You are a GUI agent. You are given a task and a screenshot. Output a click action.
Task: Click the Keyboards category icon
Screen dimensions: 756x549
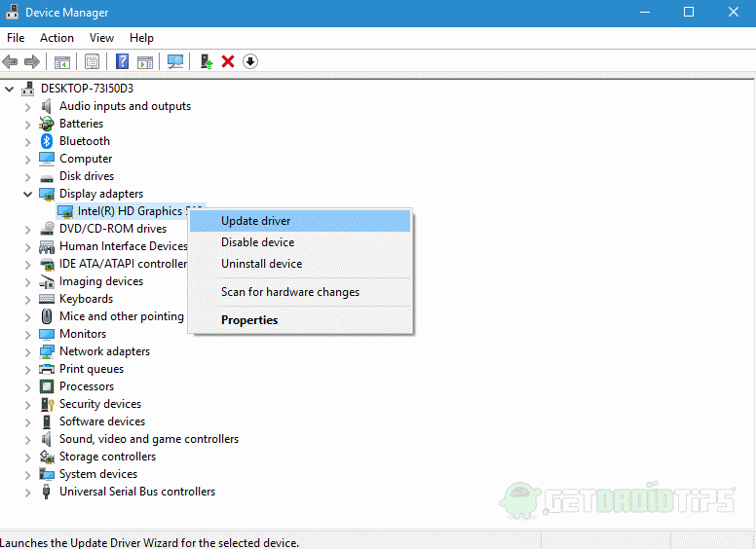[x=47, y=299]
